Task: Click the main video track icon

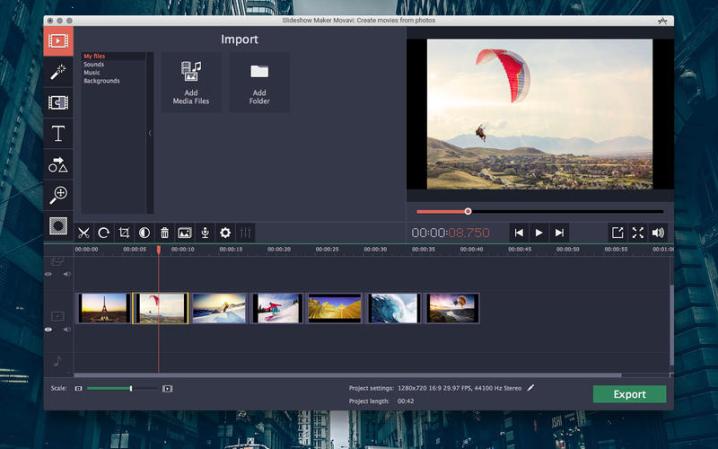Action: (x=58, y=316)
